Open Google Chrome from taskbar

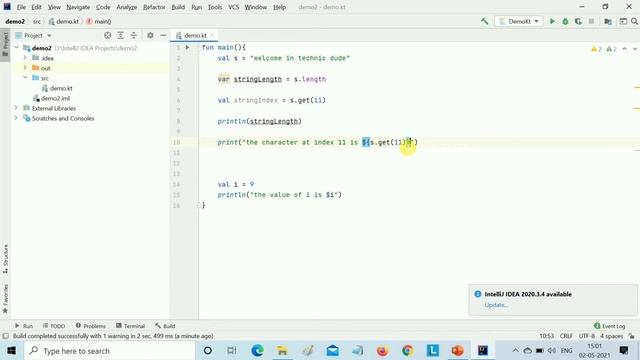(407, 351)
